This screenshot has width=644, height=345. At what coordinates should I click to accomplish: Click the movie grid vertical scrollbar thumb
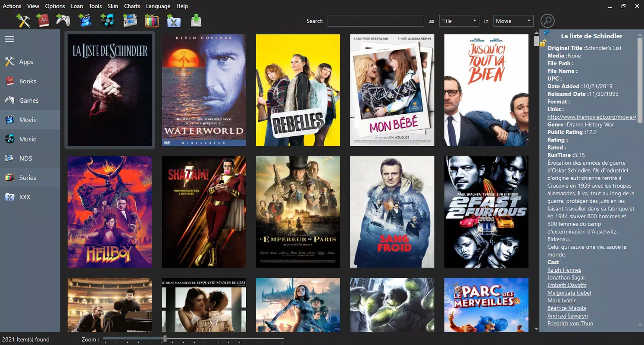[536, 41]
